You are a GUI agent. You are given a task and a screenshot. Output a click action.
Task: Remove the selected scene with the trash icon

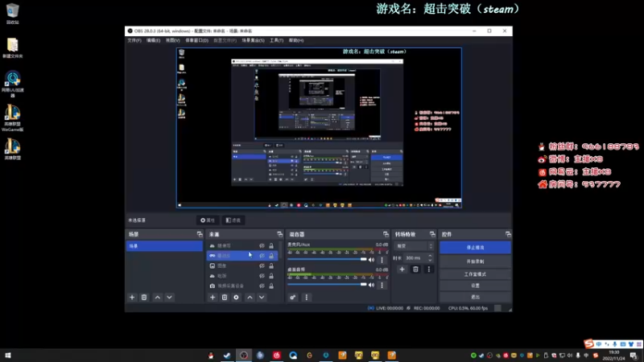click(144, 297)
